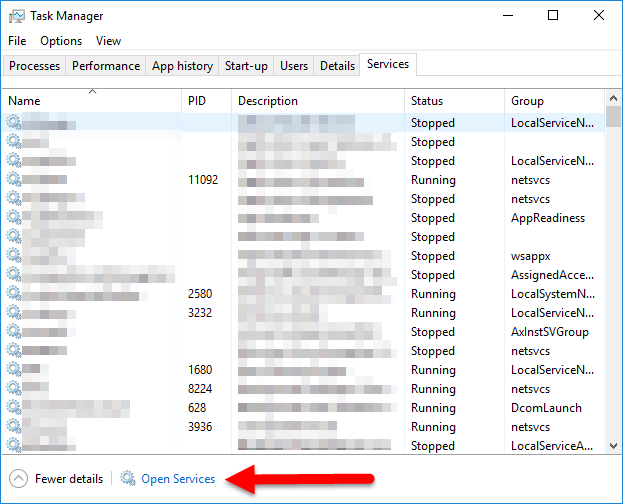The width and height of the screenshot is (623, 504).
Task: Select service gear icon for PID 8224
Action: click(x=14, y=388)
